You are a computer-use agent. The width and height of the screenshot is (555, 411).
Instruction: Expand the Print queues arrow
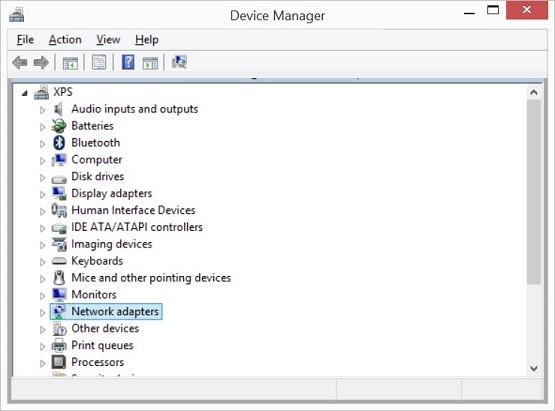42,346
